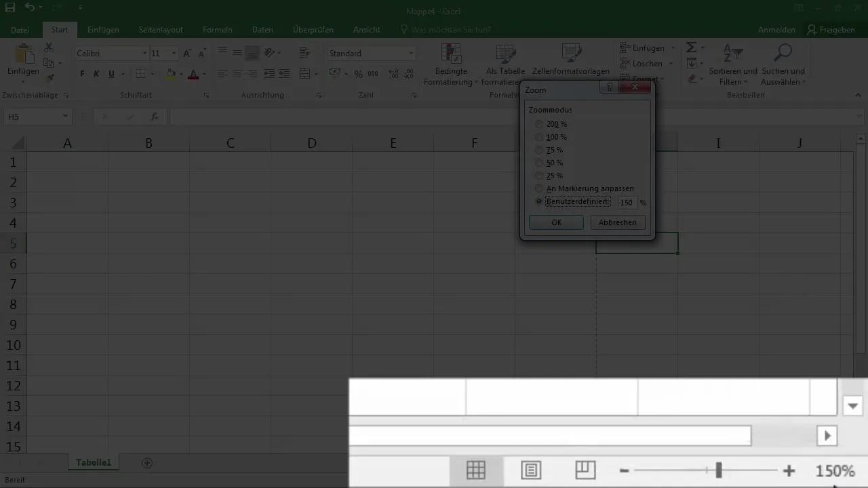Expand the Löschen cells dropdown in ribbon

671,64
